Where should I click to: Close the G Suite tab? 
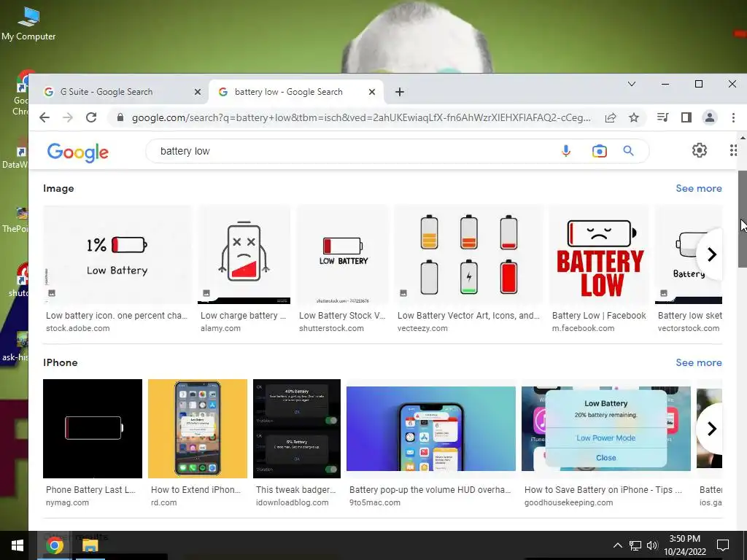[x=198, y=92]
